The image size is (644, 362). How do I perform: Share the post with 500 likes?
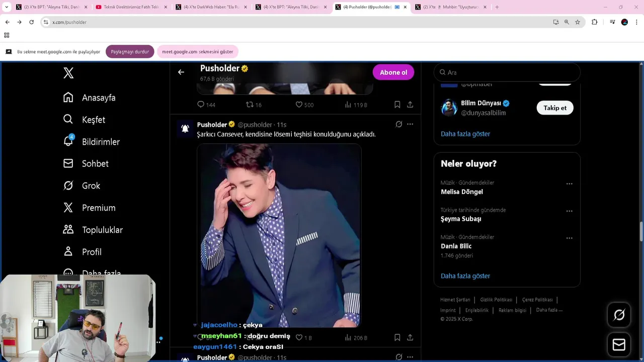tap(410, 105)
